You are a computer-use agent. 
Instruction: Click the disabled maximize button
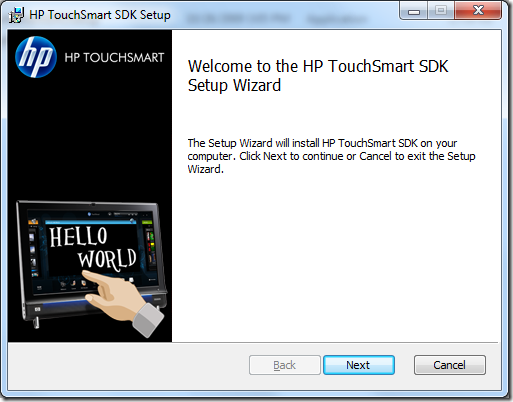tap(441, 10)
